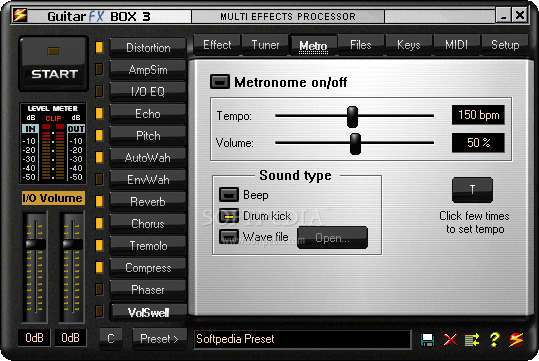Click the START button
This screenshot has height=361, width=539.
[53, 64]
